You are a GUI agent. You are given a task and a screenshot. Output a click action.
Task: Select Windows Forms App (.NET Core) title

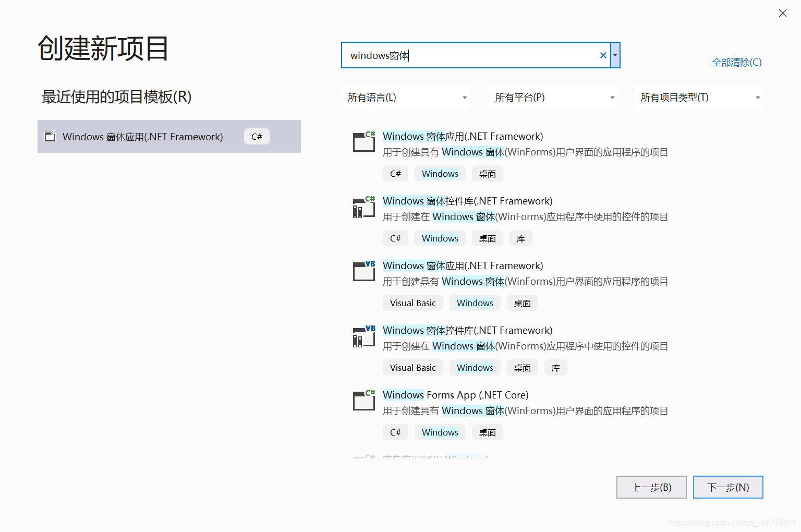tap(455, 395)
